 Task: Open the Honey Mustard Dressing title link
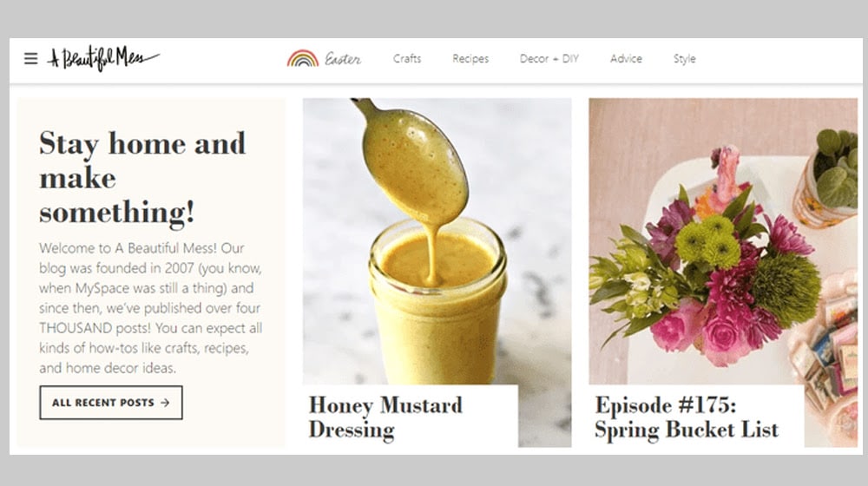point(385,417)
